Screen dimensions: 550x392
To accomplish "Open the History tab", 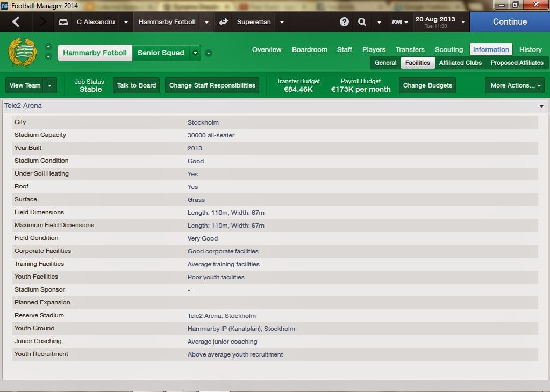I will [x=530, y=50].
